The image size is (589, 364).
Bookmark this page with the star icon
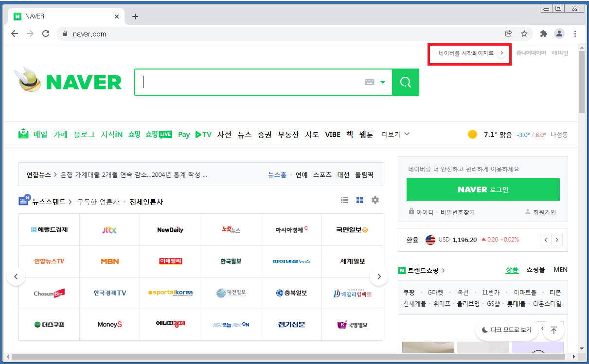(524, 34)
